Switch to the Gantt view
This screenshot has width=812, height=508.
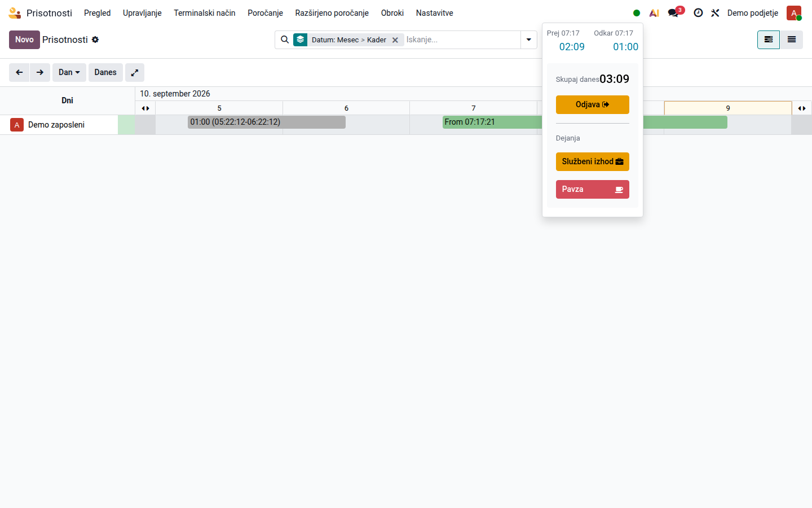tap(769, 40)
